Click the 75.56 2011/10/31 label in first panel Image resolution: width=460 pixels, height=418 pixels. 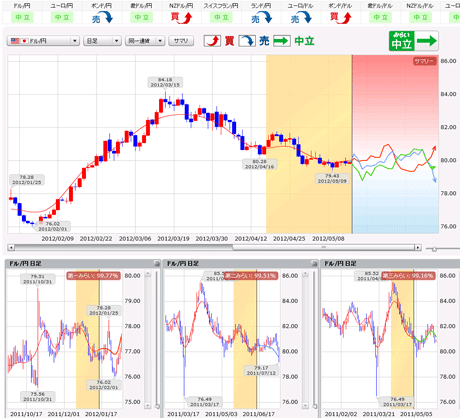pos(38,397)
